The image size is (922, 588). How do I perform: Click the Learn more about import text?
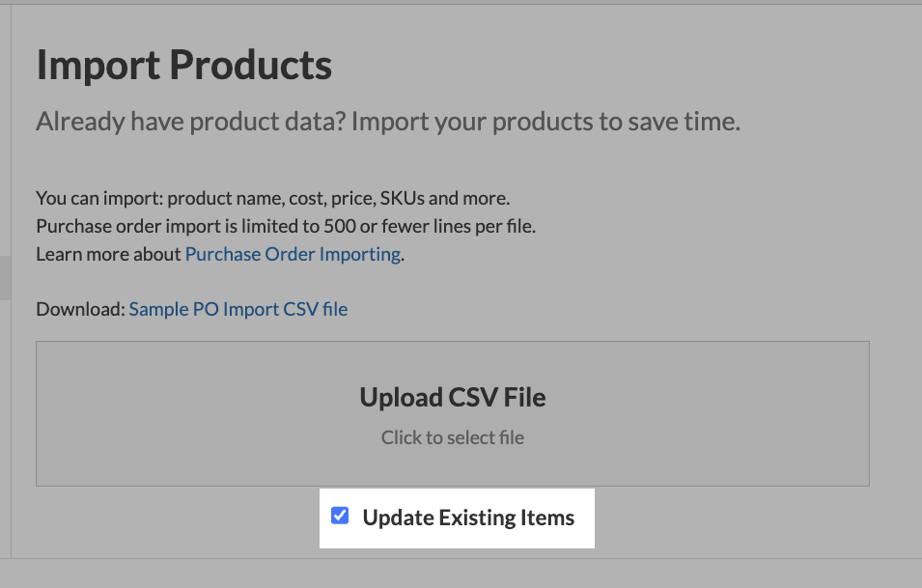pos(108,253)
